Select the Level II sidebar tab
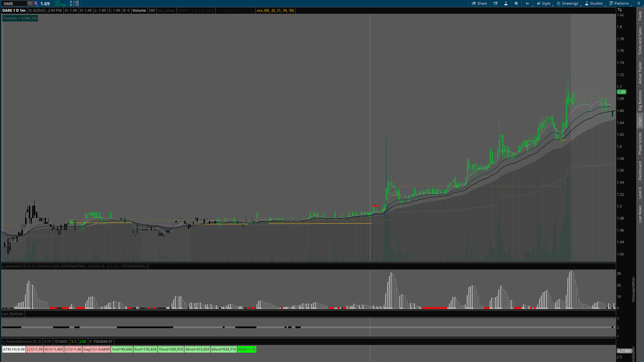 coord(640,193)
